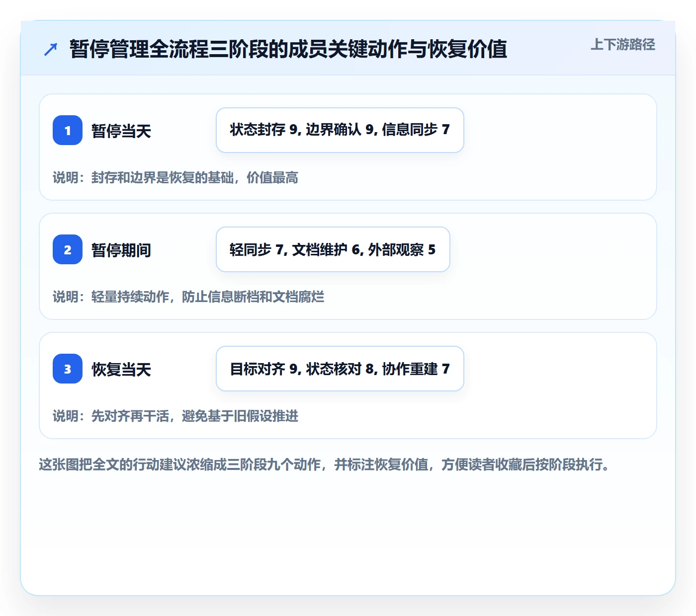Select the 状态封存 9, 边界确认 9, 信息同步 7 box
The width and height of the screenshot is (696, 616).
coord(340,130)
